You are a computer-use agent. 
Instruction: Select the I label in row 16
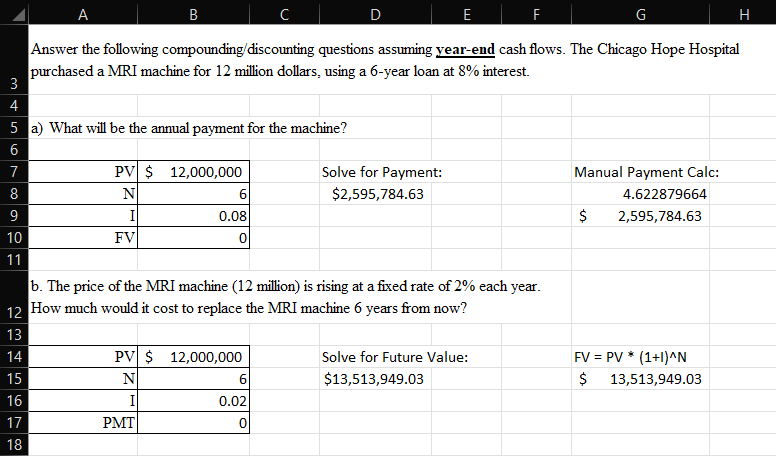pos(83,401)
